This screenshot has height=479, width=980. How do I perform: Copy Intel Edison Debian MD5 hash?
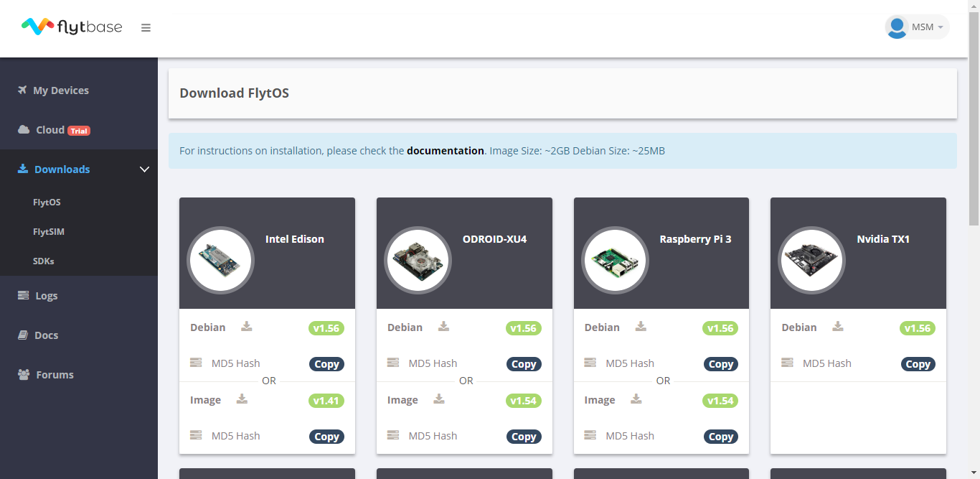(326, 364)
